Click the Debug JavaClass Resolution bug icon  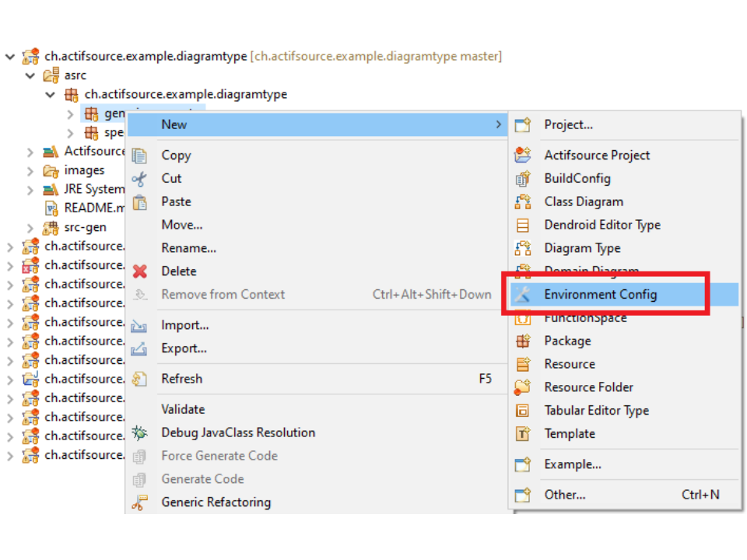click(x=140, y=433)
